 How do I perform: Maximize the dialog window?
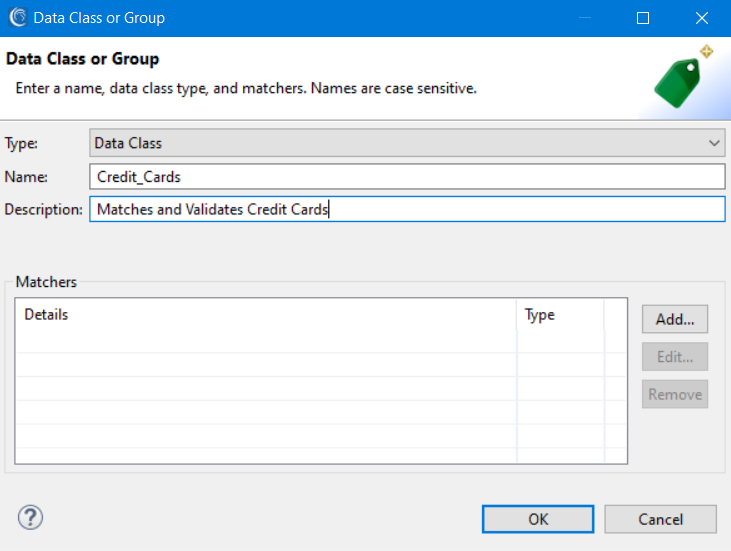pyautogui.click(x=643, y=18)
